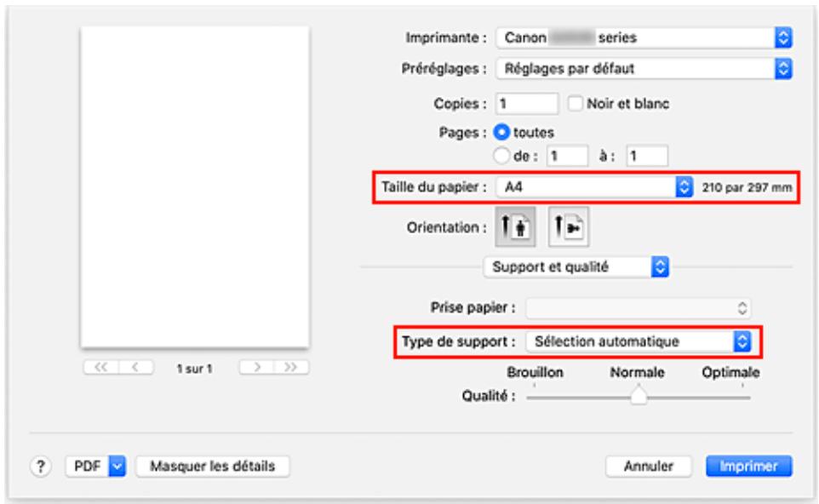
Task: Expand the Préréglages dropdown
Action: point(644,68)
